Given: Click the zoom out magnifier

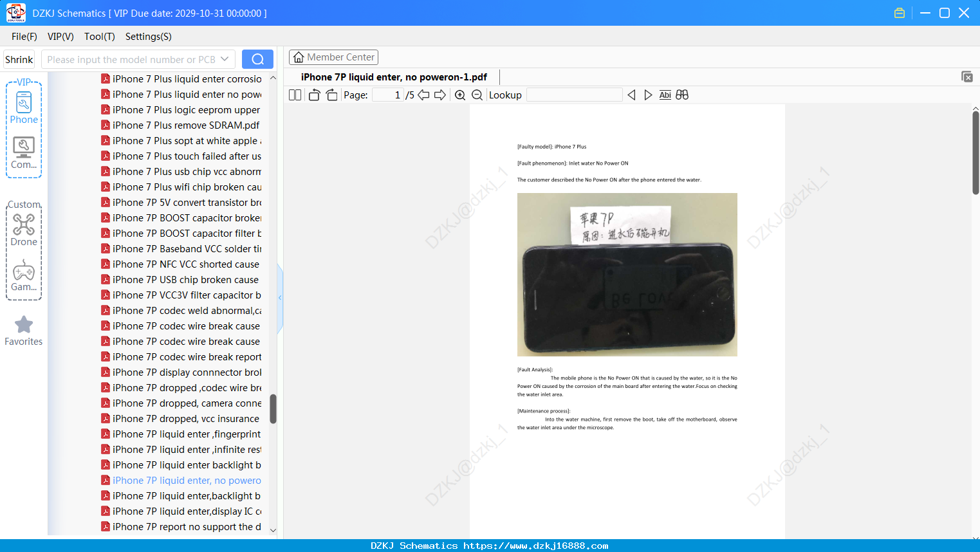Looking at the screenshot, I should click(477, 95).
